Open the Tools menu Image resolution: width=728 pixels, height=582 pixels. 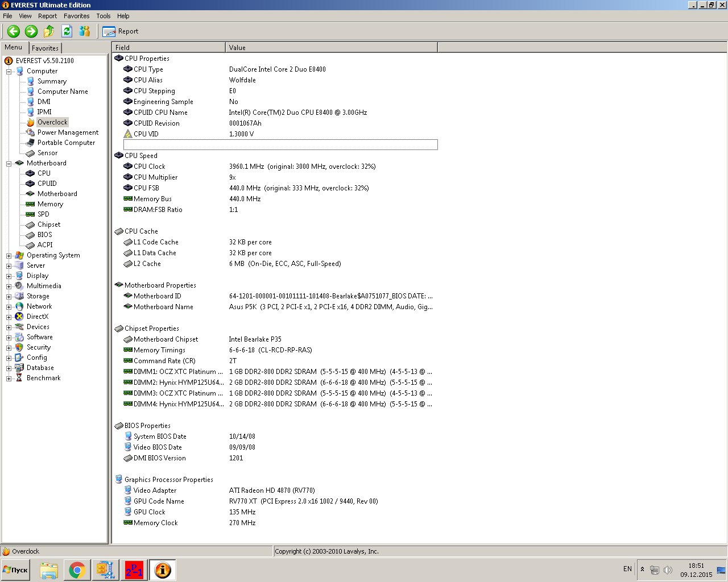click(104, 16)
